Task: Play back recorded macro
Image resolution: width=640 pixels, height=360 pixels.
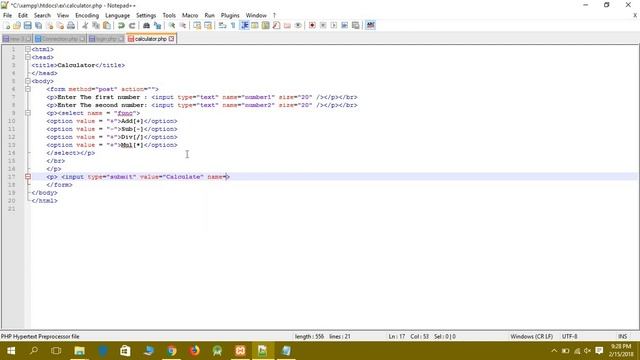Action: [333, 25]
